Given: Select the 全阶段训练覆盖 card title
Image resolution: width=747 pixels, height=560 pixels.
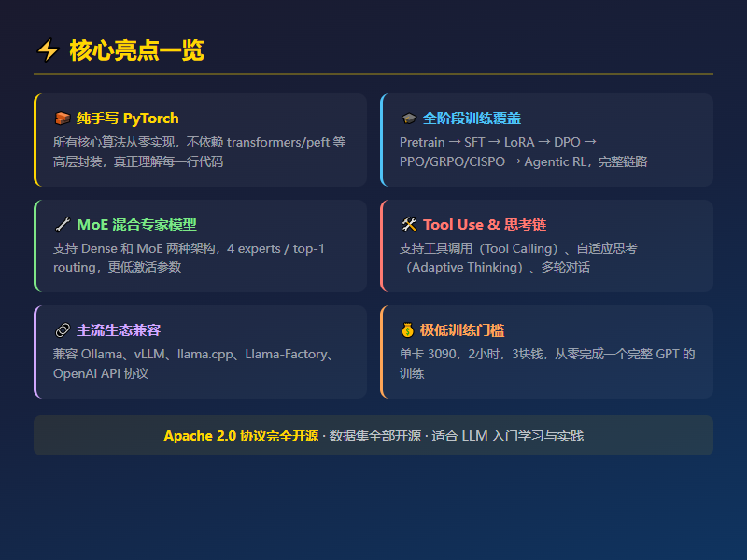Looking at the screenshot, I should point(472,119).
